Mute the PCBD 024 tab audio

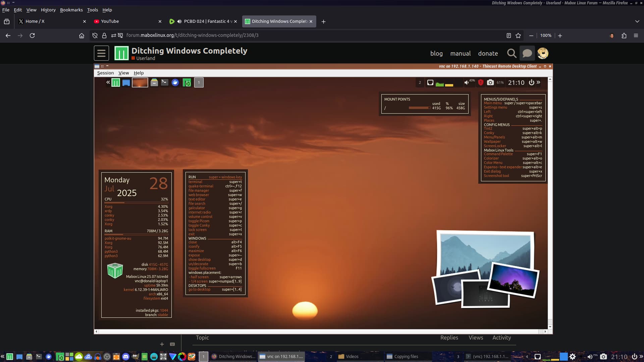point(179,21)
